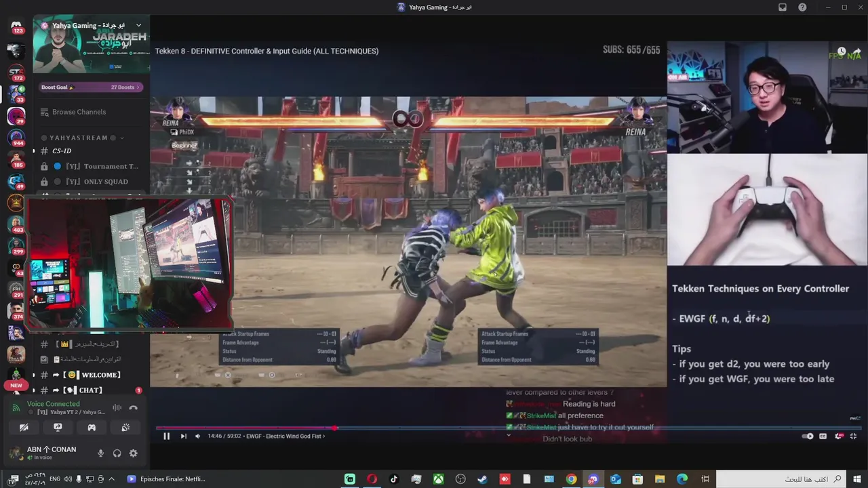The width and height of the screenshot is (868, 488).
Task: Share your screen in voice channel
Action: pos(58,428)
